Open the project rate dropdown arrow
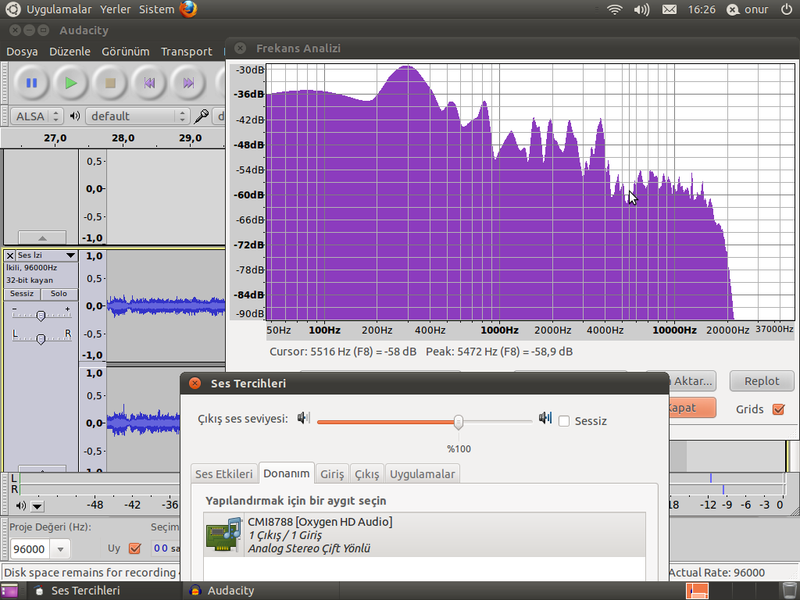This screenshot has height=600, width=800. click(x=60, y=549)
